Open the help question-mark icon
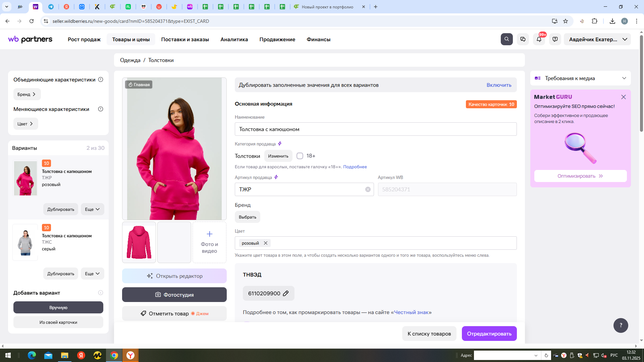Image resolution: width=644 pixels, height=362 pixels. click(x=555, y=39)
